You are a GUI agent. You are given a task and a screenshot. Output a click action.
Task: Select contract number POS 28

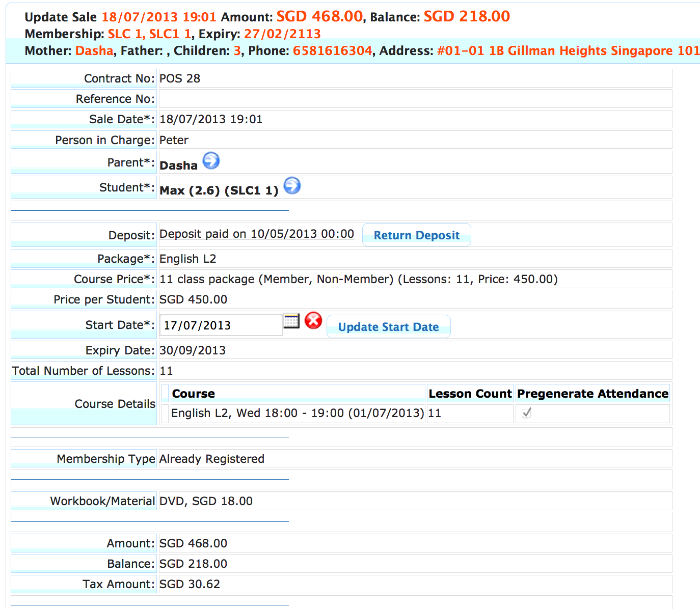[180, 78]
